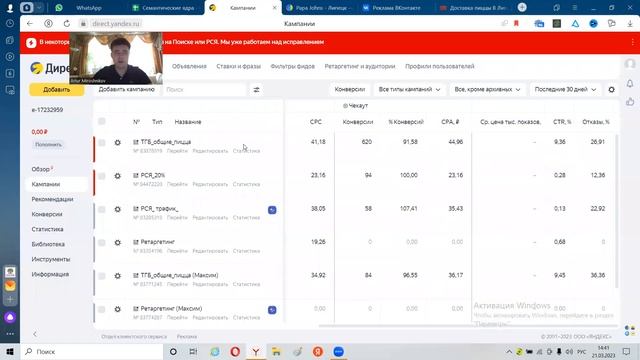Open table column settings gear icon
This screenshot has width=640, height=360.
click(x=611, y=89)
